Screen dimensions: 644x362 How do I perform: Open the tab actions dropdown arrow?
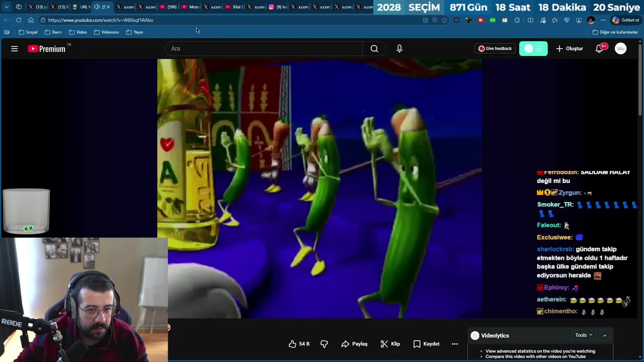click(7, 7)
